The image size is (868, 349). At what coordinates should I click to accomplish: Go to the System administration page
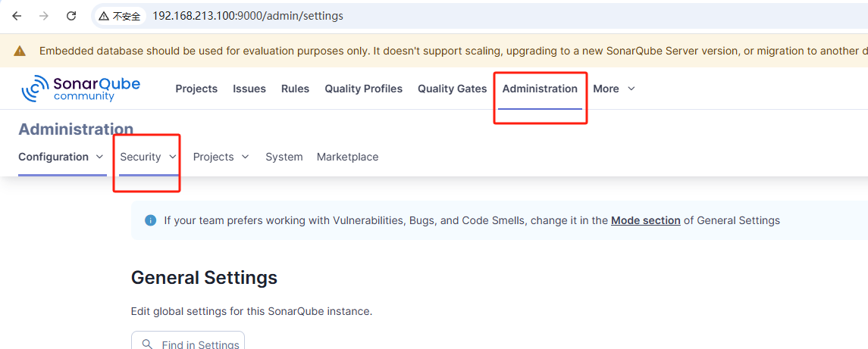284,157
